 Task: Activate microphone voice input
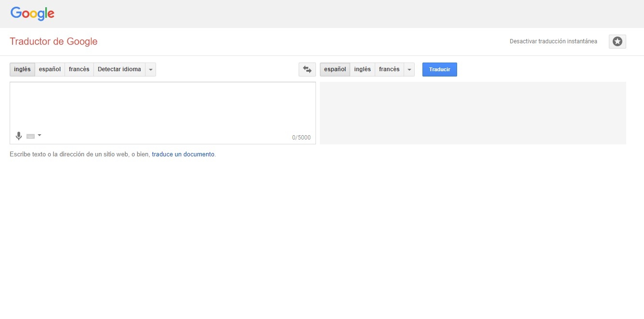[19, 136]
